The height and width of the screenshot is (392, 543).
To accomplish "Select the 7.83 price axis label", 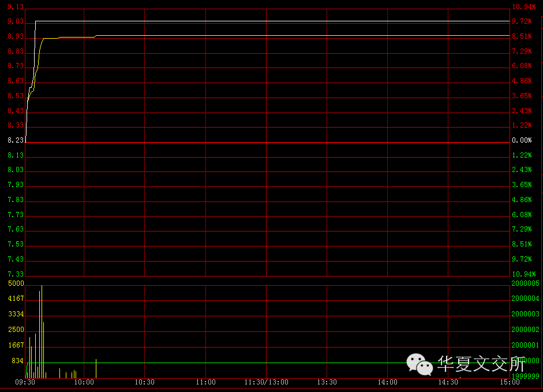I will tap(16, 200).
